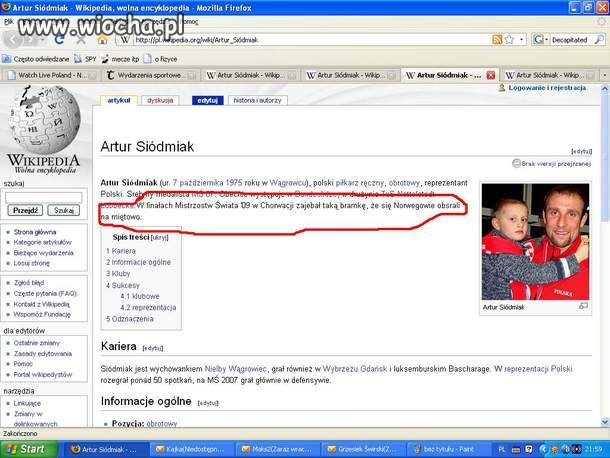
Task: Open Linkujące tools link
Action: pos(27,403)
